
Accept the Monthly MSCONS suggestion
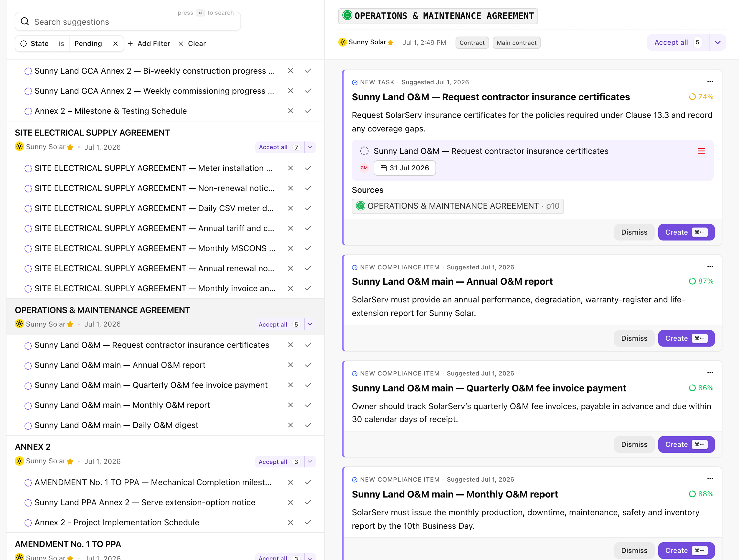coord(308,248)
